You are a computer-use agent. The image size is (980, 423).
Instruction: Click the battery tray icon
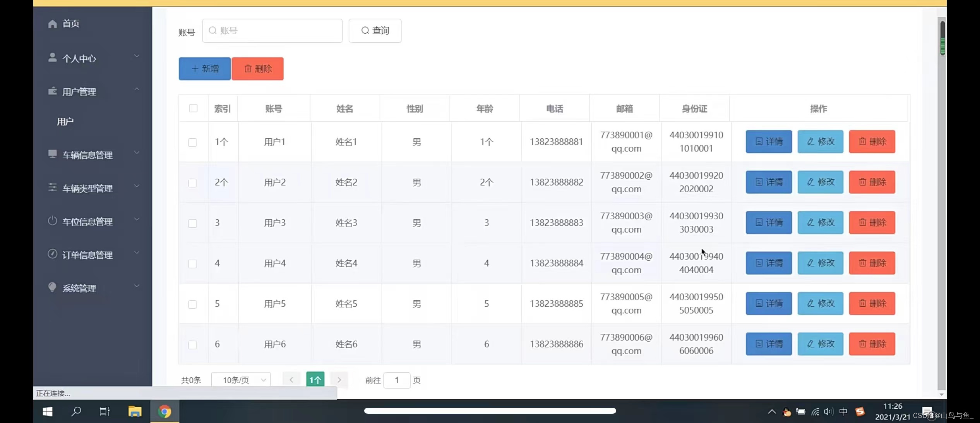(x=800, y=412)
